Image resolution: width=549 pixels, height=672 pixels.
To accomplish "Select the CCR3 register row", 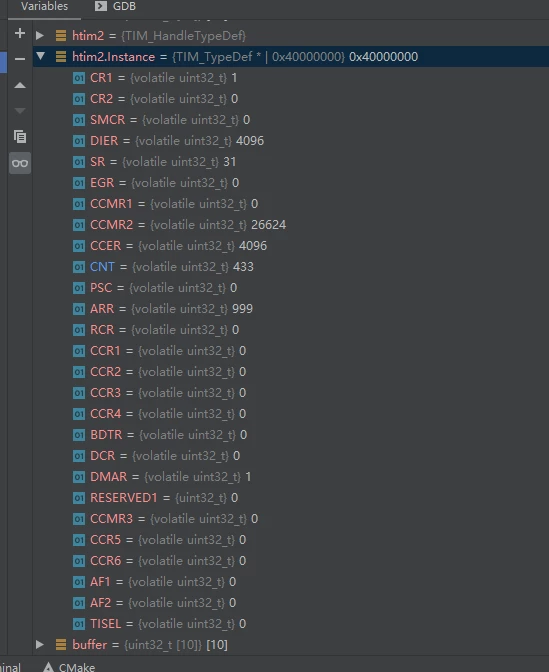I will click(x=291, y=393).
